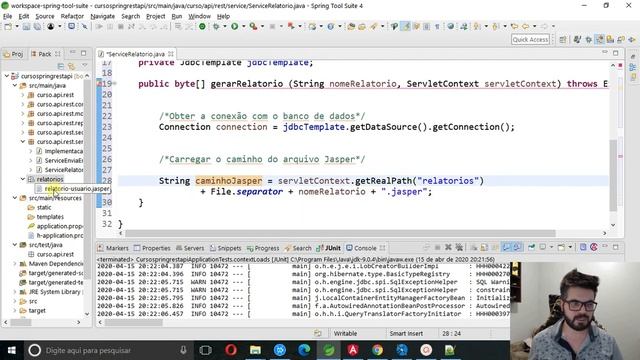Open the Refactor menu

tap(72, 16)
